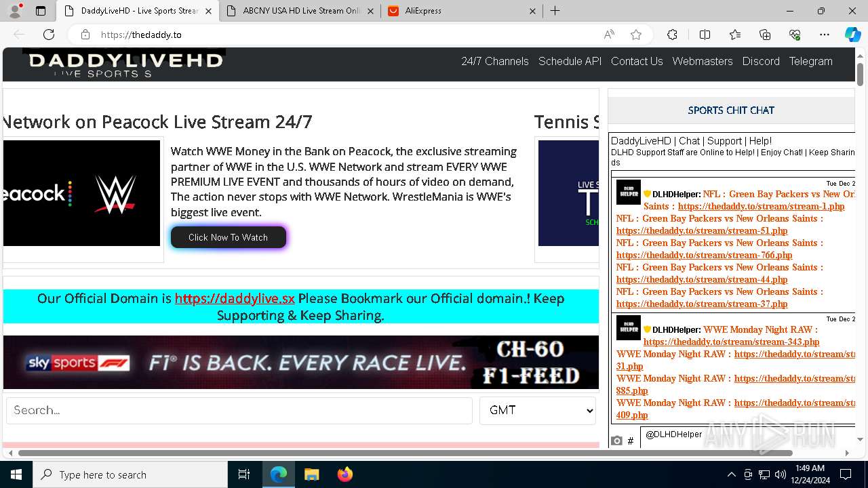Open the tab actions menu icon
This screenshot has height=488, width=868.
(x=41, y=11)
